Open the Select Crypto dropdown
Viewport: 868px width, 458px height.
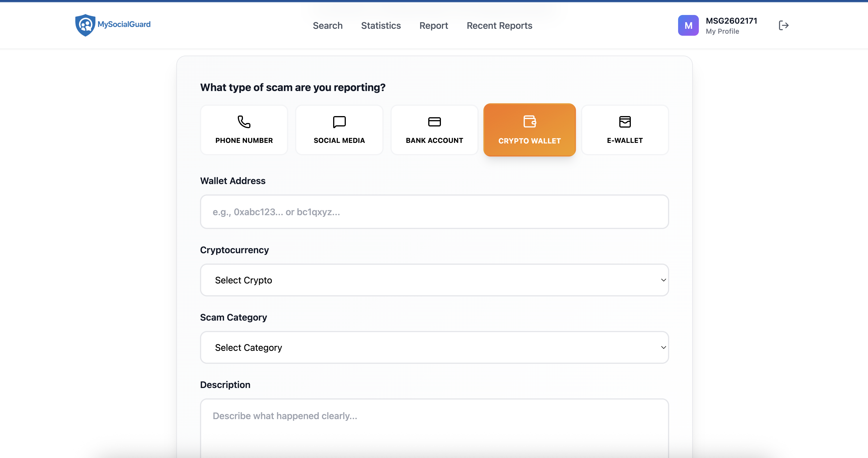coord(434,280)
